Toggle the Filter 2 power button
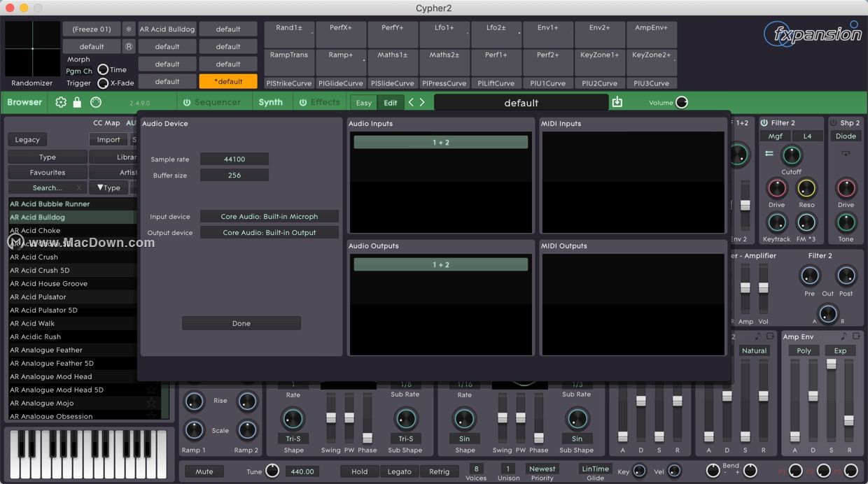This screenshot has width=868, height=484. tap(764, 123)
